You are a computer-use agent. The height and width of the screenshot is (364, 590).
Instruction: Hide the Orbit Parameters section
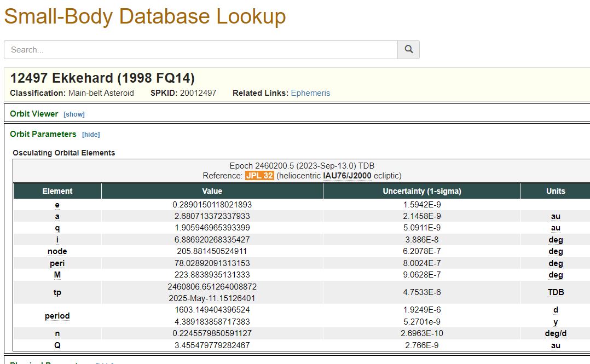[x=91, y=135]
